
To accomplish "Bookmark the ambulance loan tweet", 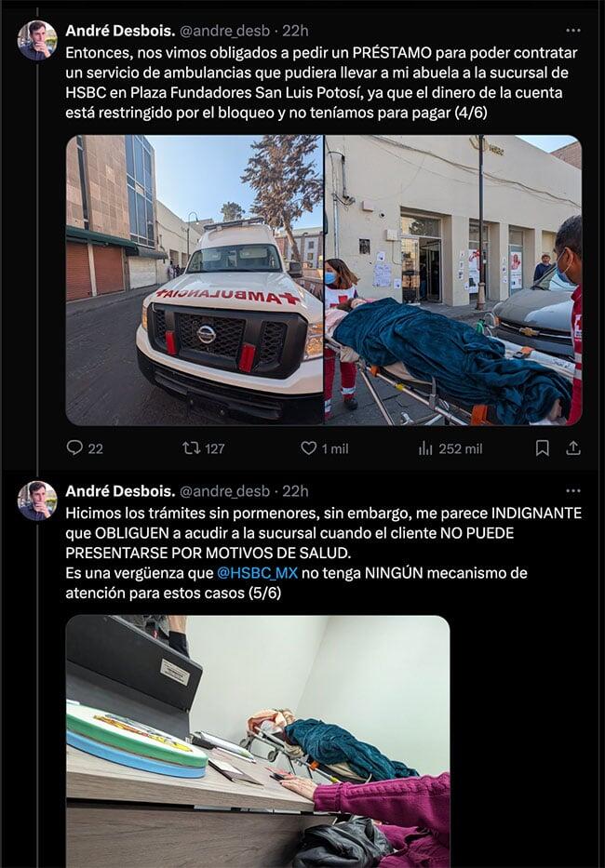I will tap(543, 447).
